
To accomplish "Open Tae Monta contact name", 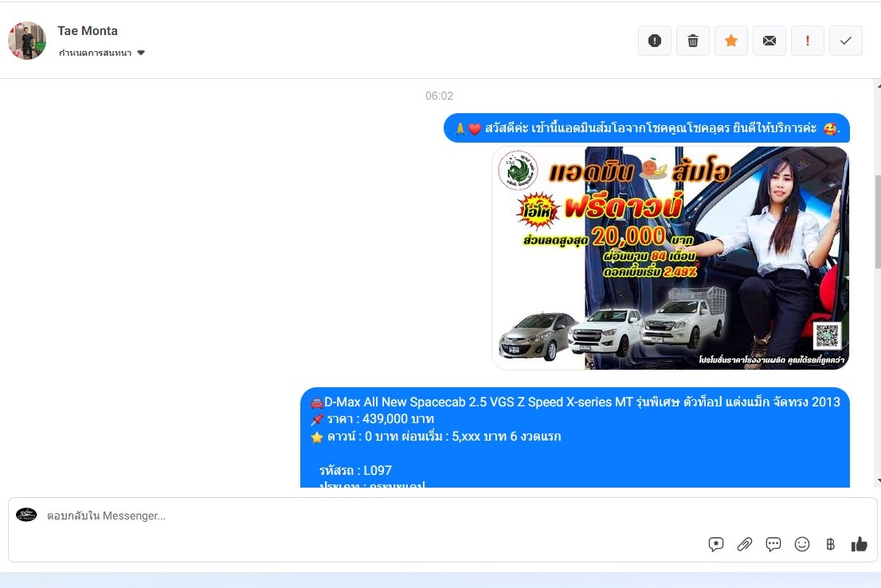I will [x=88, y=31].
